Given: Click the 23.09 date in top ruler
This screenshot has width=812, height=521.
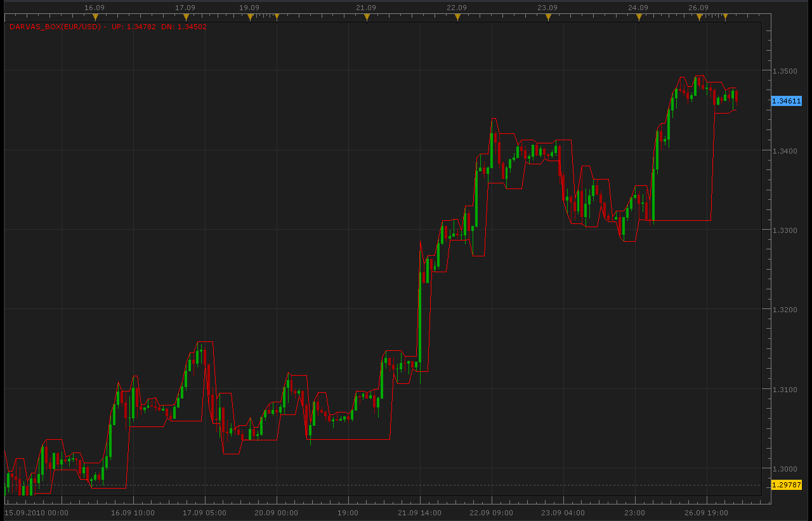Looking at the screenshot, I should pos(547,8).
